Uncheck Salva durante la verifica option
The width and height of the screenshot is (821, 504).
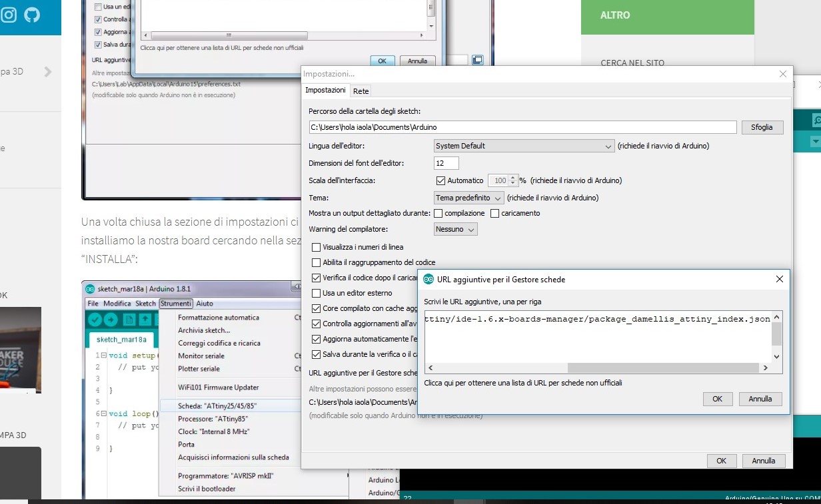pyautogui.click(x=317, y=354)
